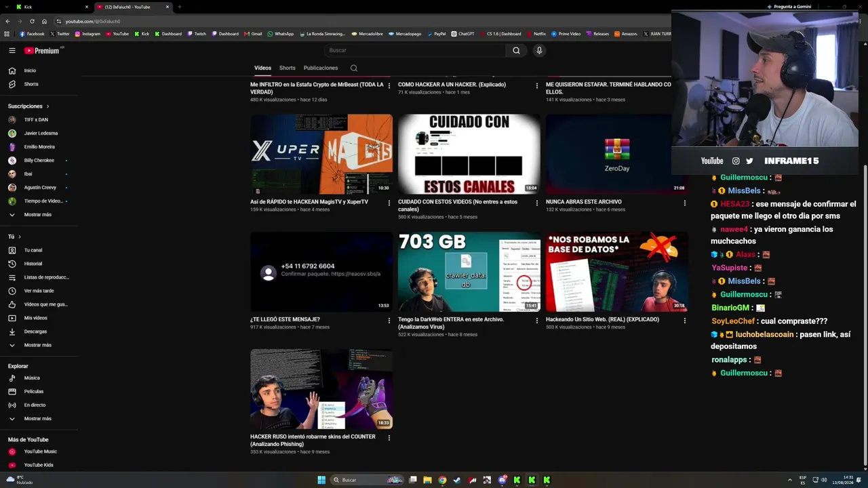Open WhatsApp bookmark in bookmarks bar

281,34
